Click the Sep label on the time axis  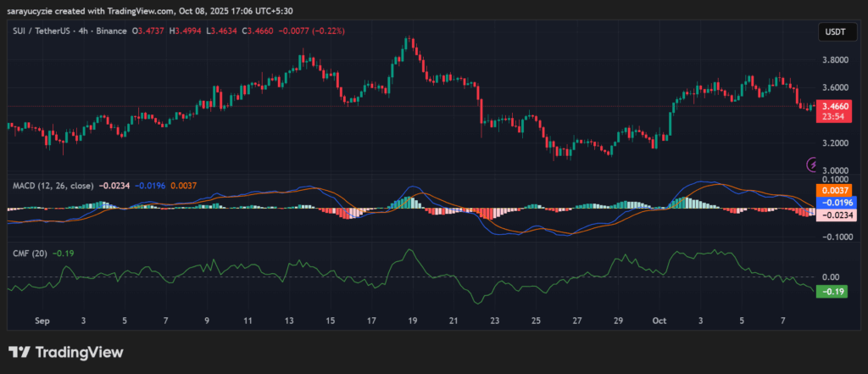(x=42, y=321)
